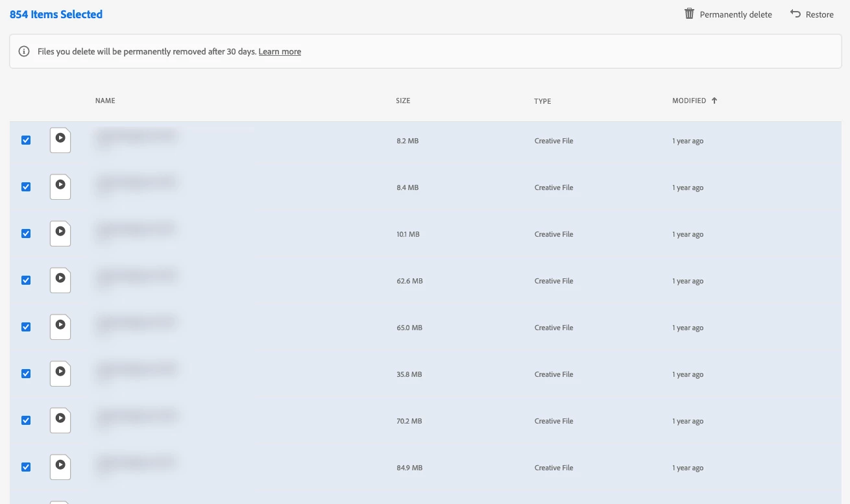Click the info icon in the notice banner
The image size is (850, 504).
[x=24, y=51]
